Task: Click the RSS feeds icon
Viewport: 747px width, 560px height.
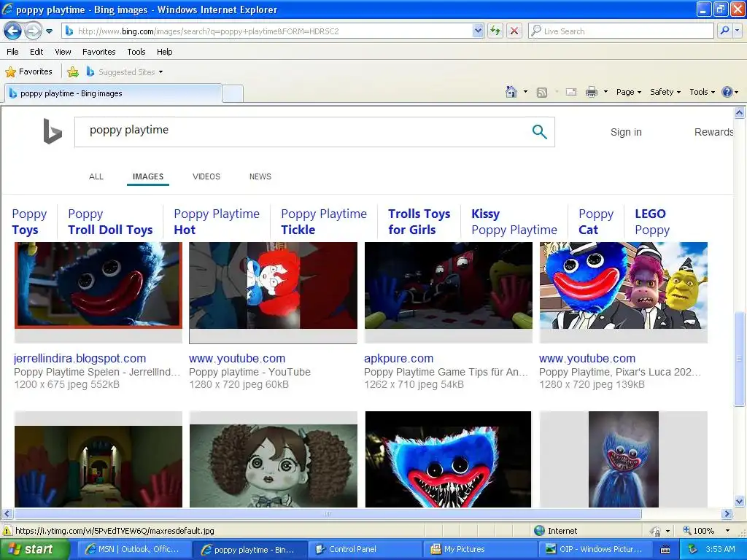Action: click(x=542, y=93)
